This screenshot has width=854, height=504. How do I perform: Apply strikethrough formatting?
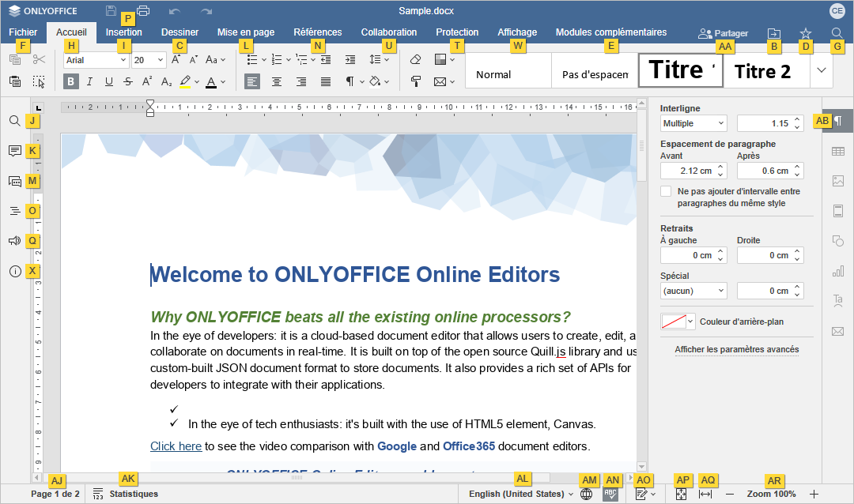[x=128, y=81]
